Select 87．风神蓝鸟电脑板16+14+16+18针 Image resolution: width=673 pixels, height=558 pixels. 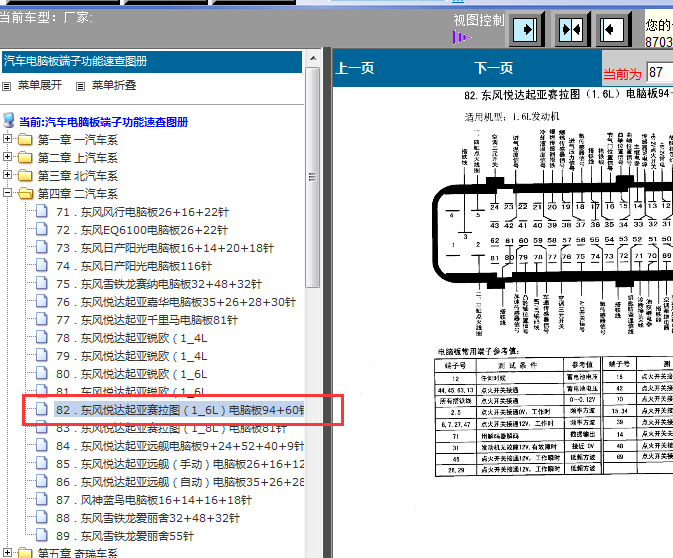pos(154,500)
